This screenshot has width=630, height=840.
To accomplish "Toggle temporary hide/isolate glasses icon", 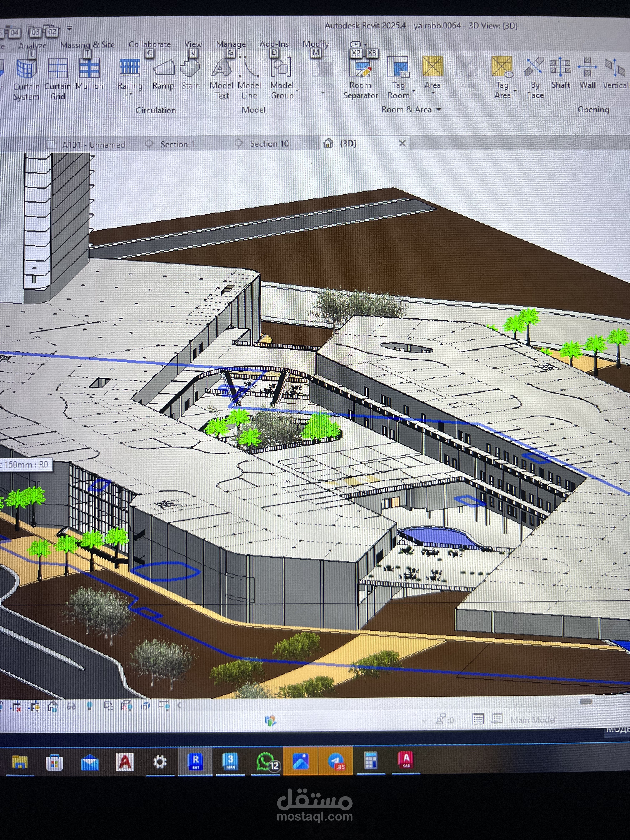I will point(71,706).
